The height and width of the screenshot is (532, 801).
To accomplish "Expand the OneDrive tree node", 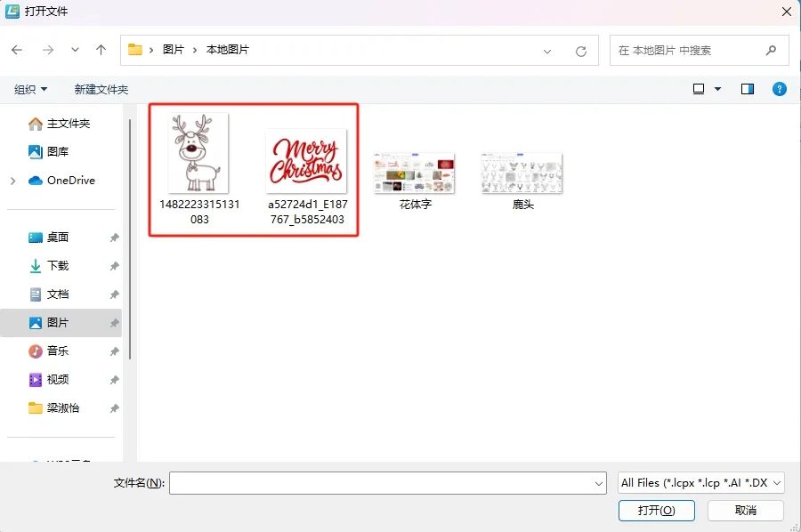I will point(13,181).
